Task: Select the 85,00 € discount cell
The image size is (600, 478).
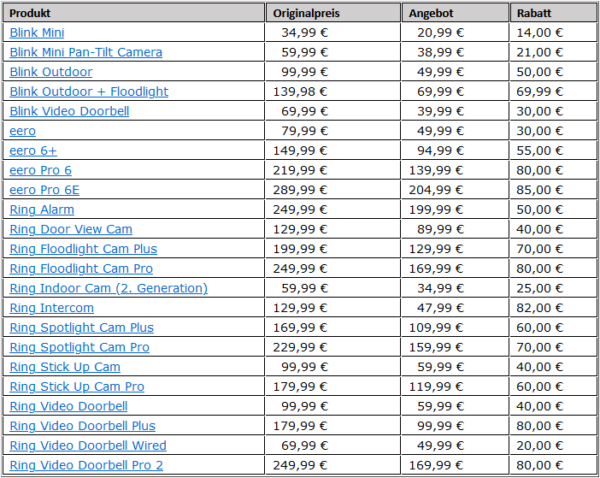Action: (553, 190)
